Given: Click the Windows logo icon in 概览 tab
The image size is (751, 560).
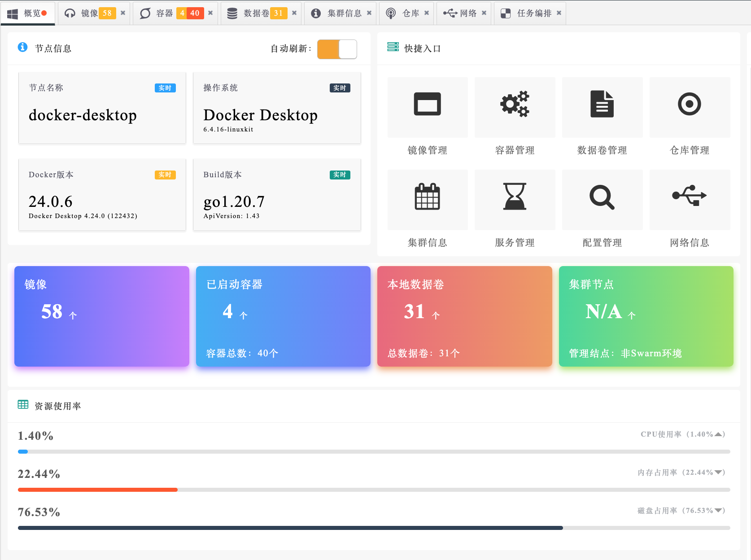Looking at the screenshot, I should (13, 13).
